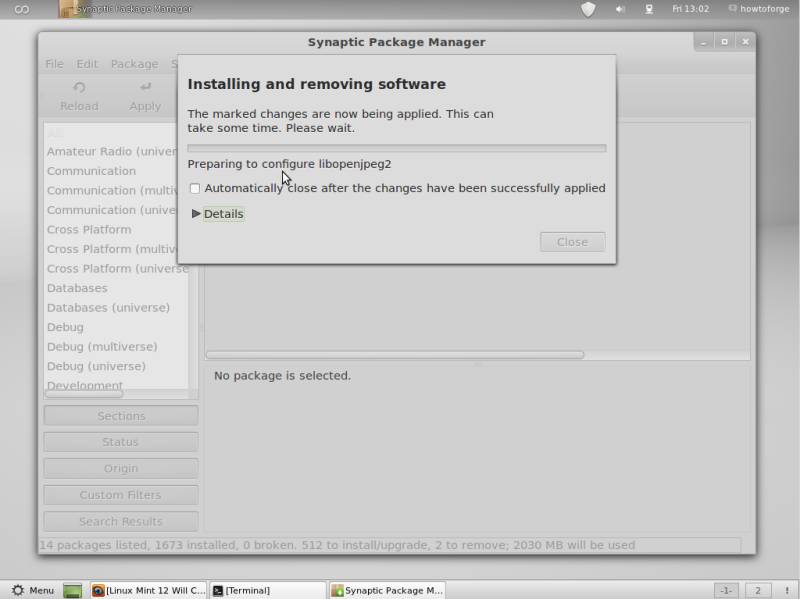Image resolution: width=800 pixels, height=599 pixels.
Task: Open the update shield icon in top panel
Action: coord(588,9)
